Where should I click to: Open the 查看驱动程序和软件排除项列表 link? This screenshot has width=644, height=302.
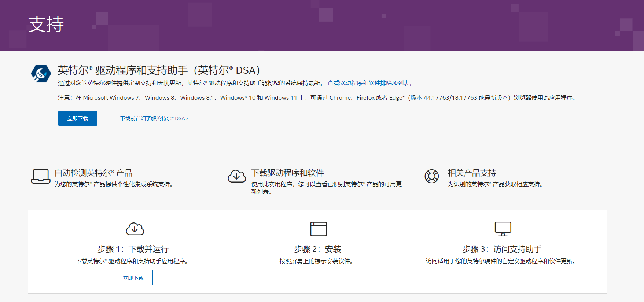click(x=370, y=83)
